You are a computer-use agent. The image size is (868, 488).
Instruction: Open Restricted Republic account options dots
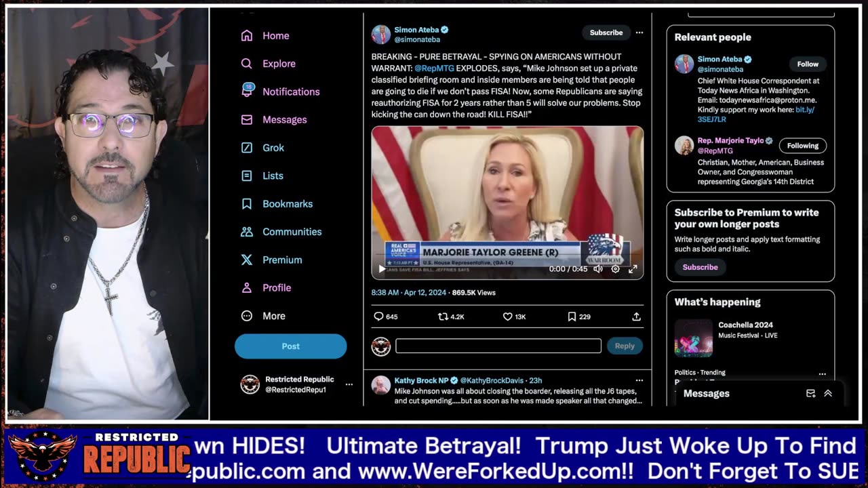tap(349, 384)
